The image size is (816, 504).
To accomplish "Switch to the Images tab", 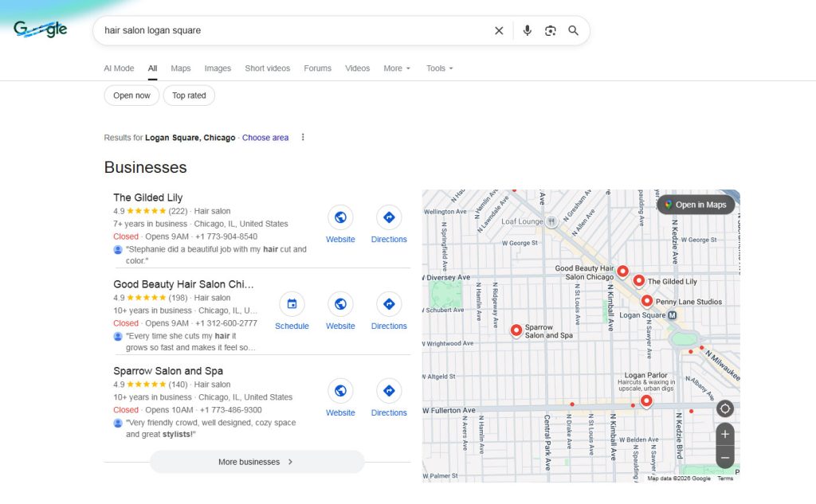I will click(x=218, y=68).
